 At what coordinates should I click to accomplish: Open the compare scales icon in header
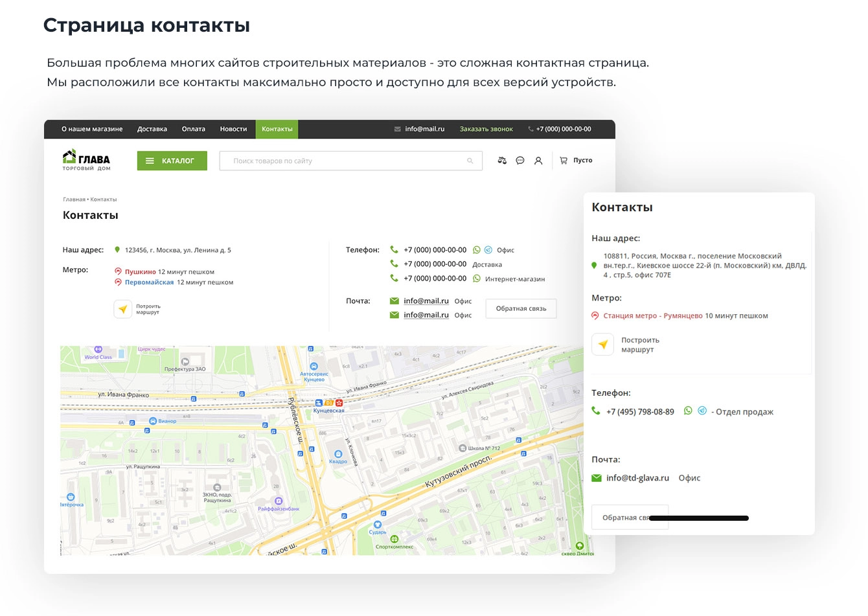tap(502, 161)
